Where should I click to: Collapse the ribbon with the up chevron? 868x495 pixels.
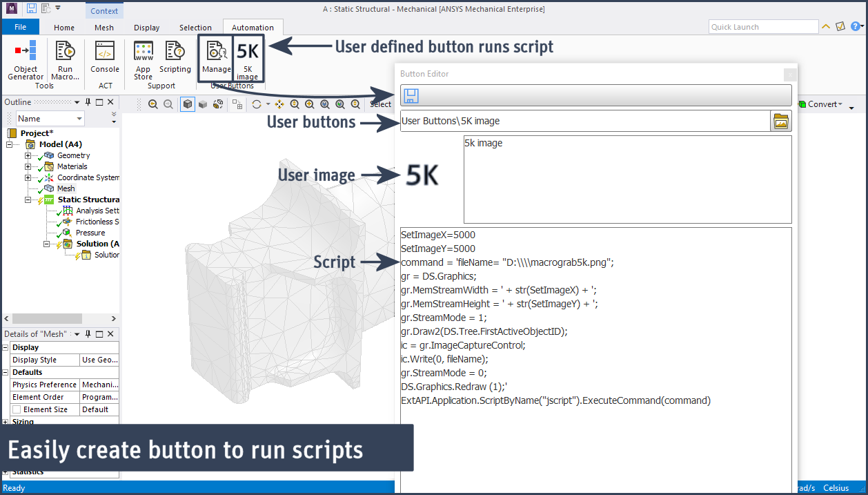(826, 27)
